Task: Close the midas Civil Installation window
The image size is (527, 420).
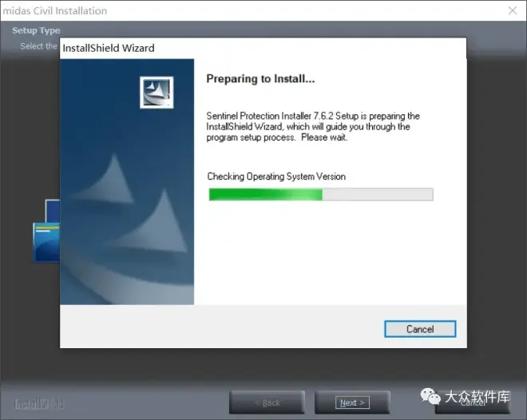Action: pos(512,11)
